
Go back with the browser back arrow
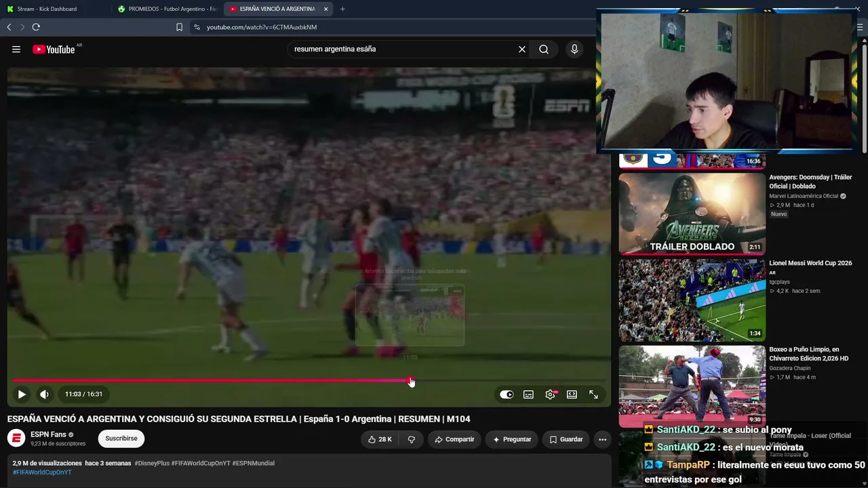9,27
